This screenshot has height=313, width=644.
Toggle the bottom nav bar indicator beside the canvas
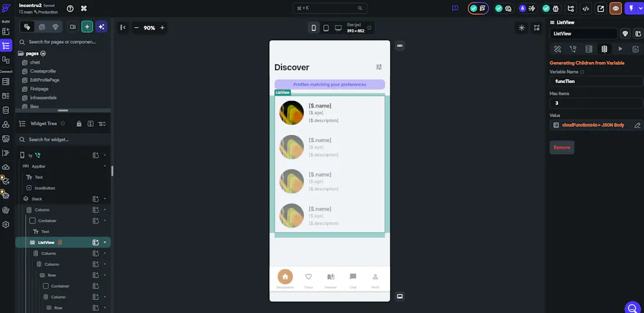point(400,296)
